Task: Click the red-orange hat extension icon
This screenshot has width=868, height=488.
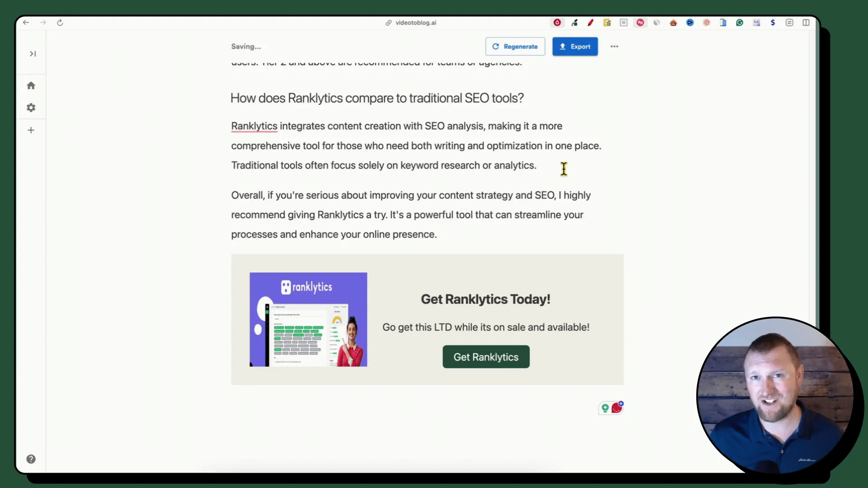Action: 674,23
